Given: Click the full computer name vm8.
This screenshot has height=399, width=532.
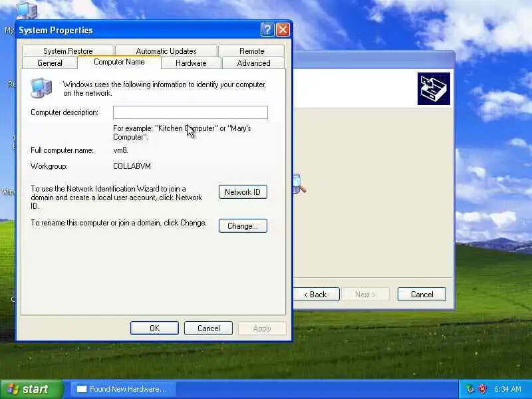Looking at the screenshot, I should [120, 150].
